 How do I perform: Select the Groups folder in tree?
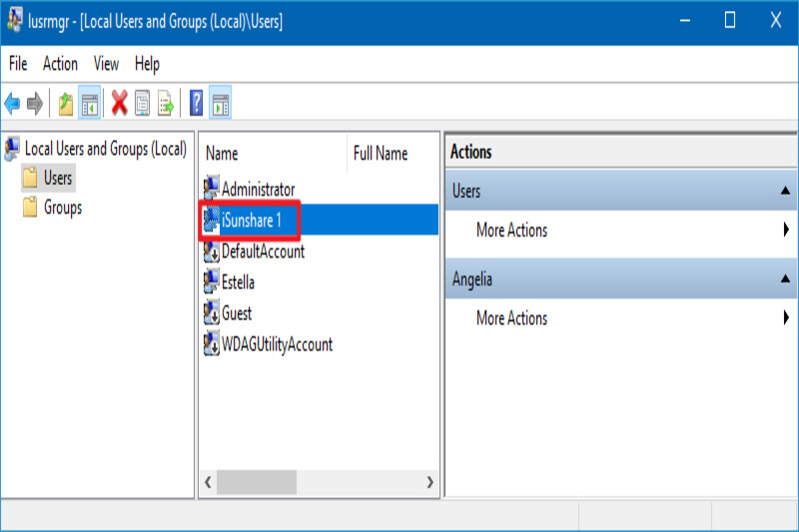(62, 208)
